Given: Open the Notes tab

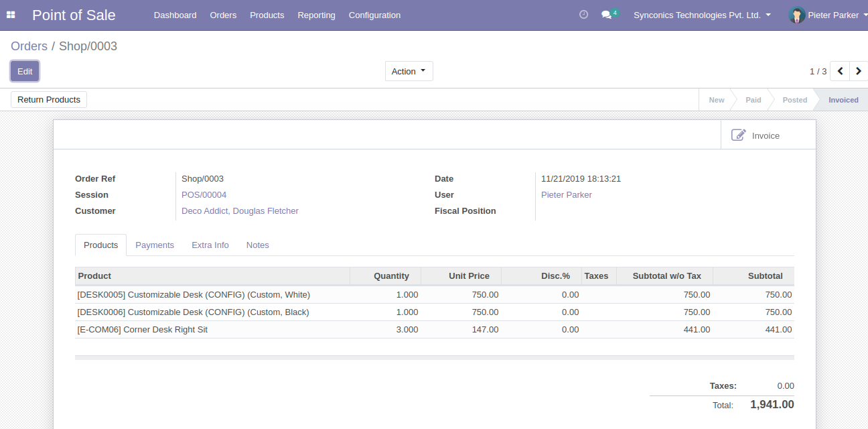Looking at the screenshot, I should pyautogui.click(x=257, y=245).
